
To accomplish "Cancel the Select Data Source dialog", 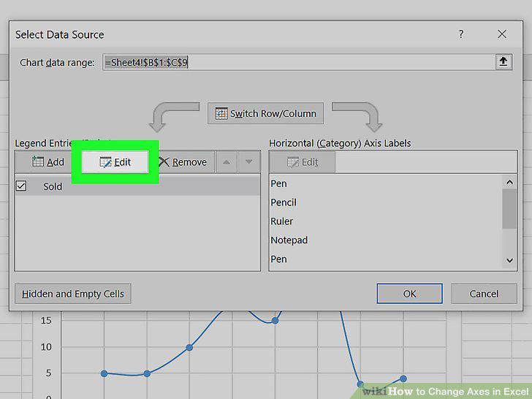I will (x=484, y=294).
